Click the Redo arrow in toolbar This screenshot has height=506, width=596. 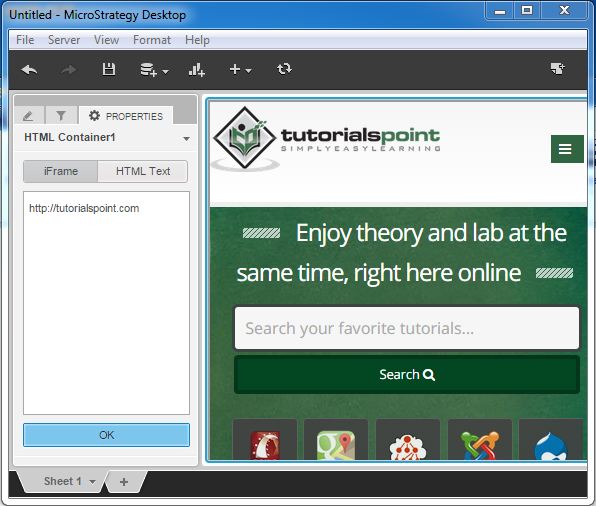tap(68, 70)
